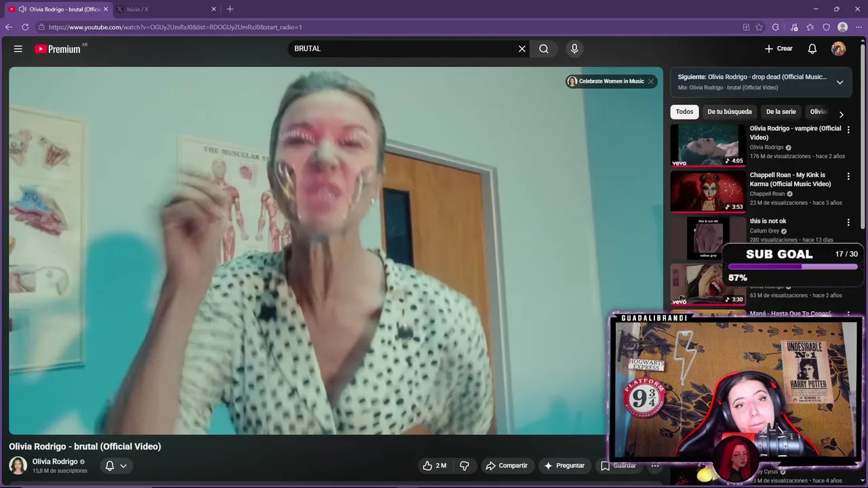
Task: Open browser profile avatar
Action: (x=843, y=27)
